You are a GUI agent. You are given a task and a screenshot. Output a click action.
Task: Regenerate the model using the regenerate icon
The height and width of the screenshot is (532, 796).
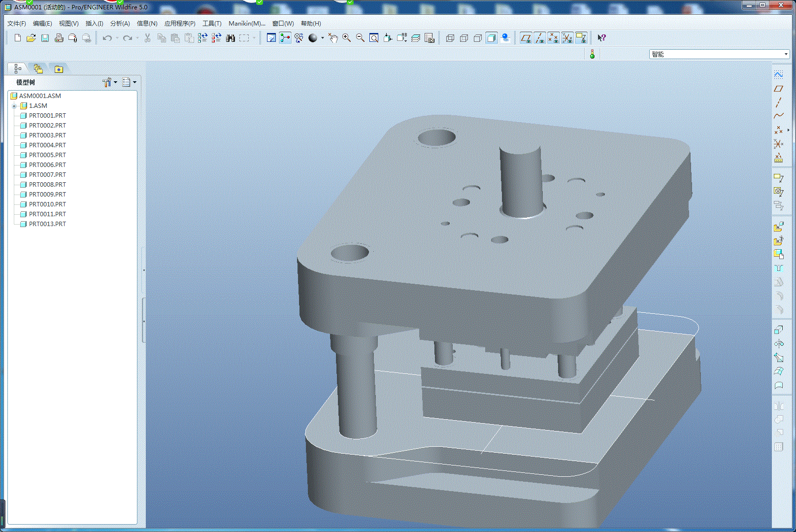click(202, 38)
